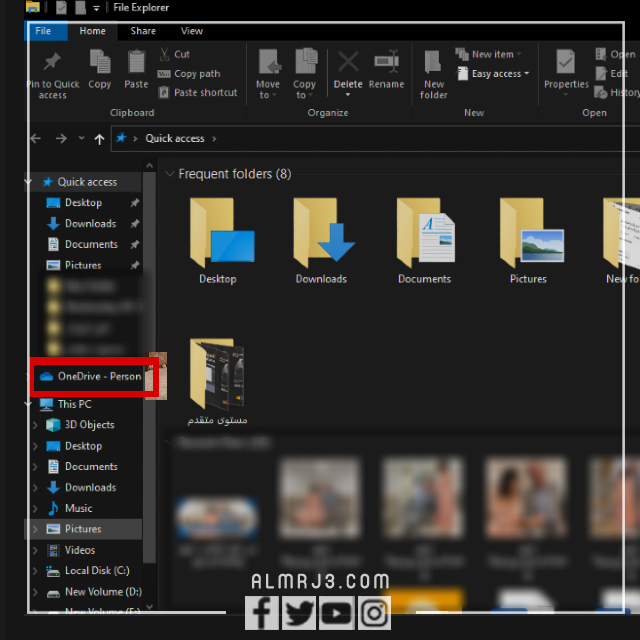Click the Rename icon

tap(387, 61)
